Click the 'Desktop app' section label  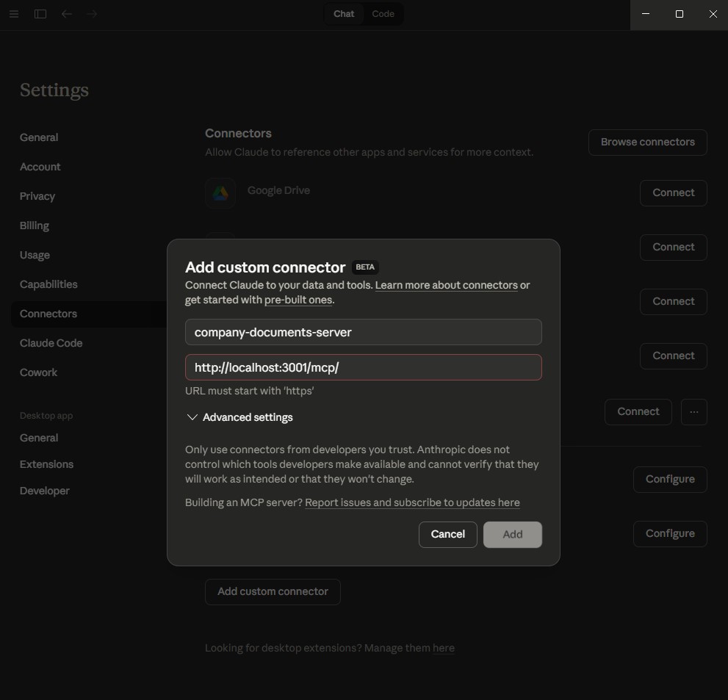click(46, 416)
